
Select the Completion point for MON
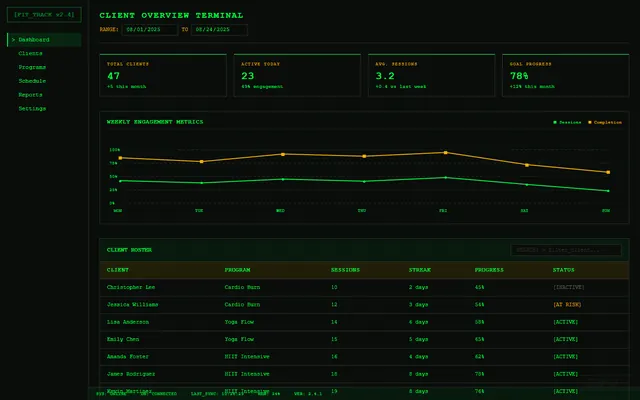pyautogui.click(x=120, y=158)
